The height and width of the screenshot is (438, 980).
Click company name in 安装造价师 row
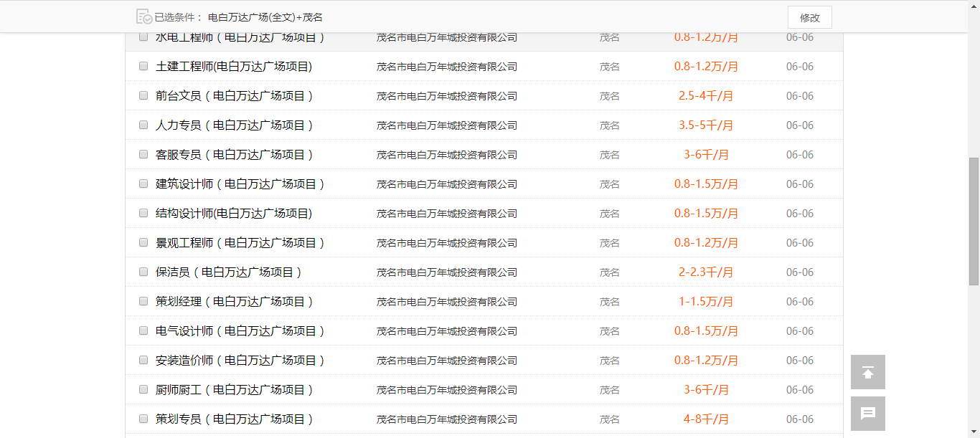[446, 361]
